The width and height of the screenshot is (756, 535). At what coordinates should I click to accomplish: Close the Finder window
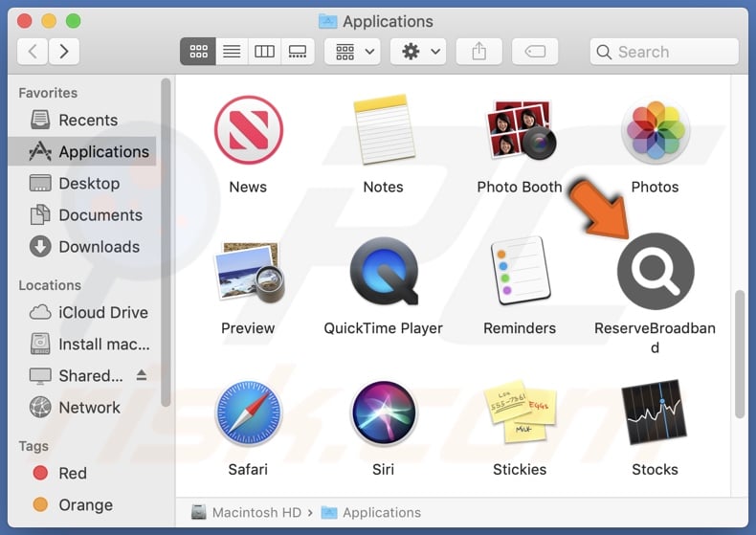[x=25, y=21]
